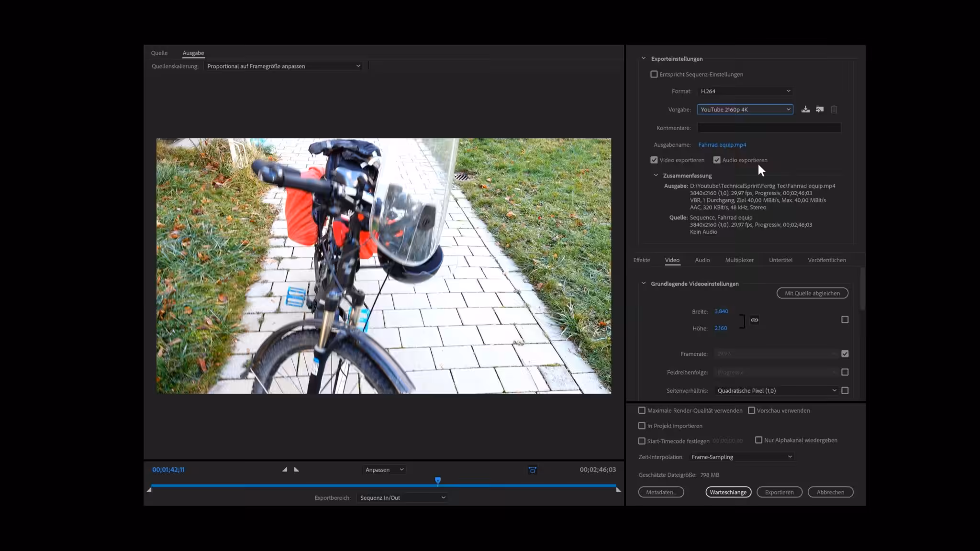Image resolution: width=980 pixels, height=551 pixels.
Task: Toggle the width-height link icon
Action: 755,320
